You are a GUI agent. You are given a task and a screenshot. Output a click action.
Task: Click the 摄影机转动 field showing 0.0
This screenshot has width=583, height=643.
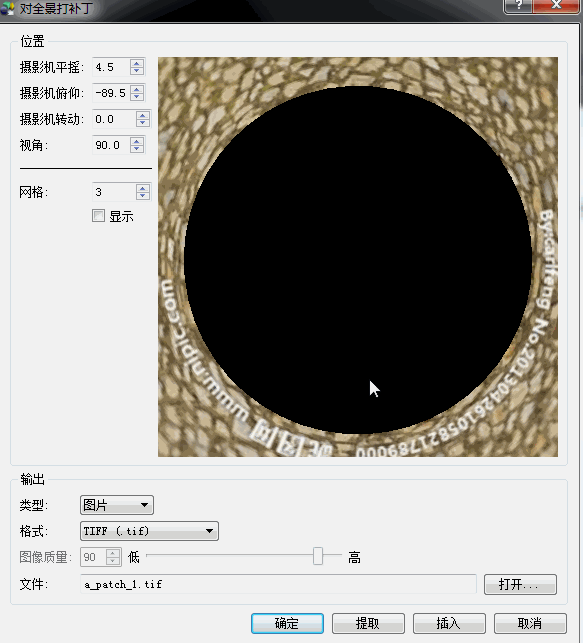click(x=114, y=119)
